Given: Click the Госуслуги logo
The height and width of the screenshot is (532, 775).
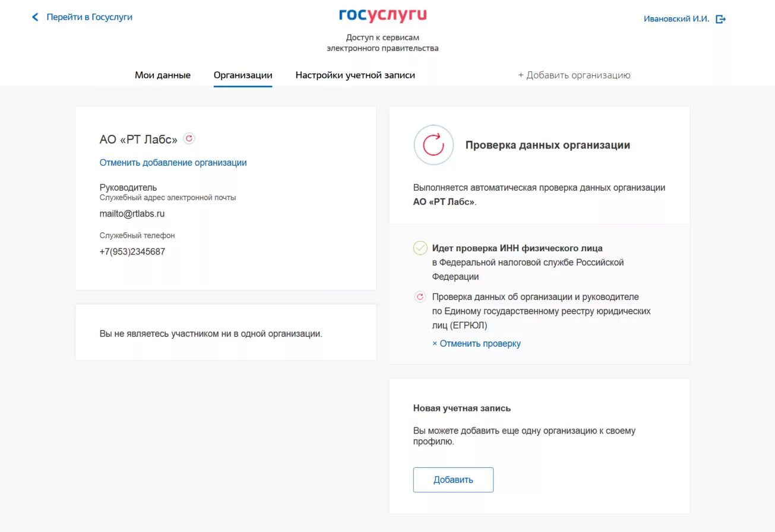Looking at the screenshot, I should pos(382,15).
